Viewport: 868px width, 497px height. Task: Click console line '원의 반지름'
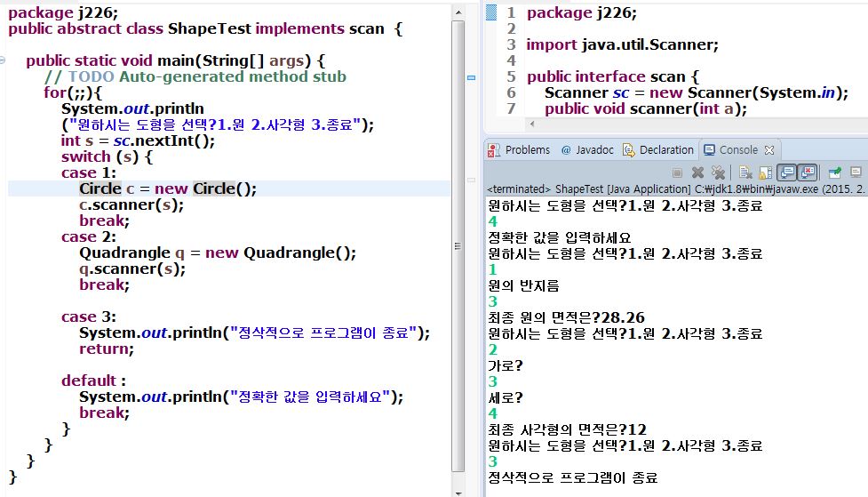[523, 286]
